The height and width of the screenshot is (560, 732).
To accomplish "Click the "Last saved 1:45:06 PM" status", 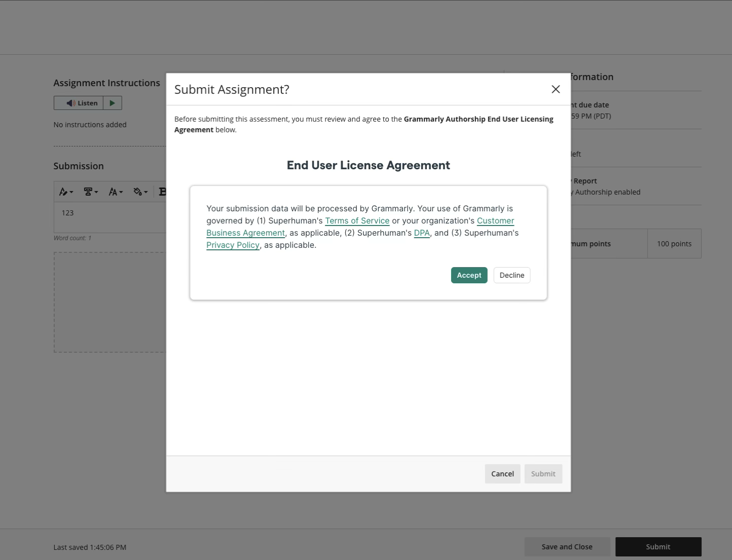I will [x=90, y=547].
